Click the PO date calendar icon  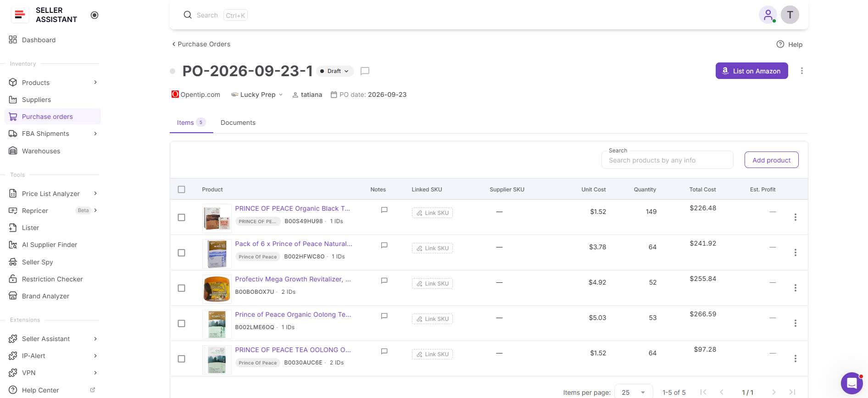point(334,95)
